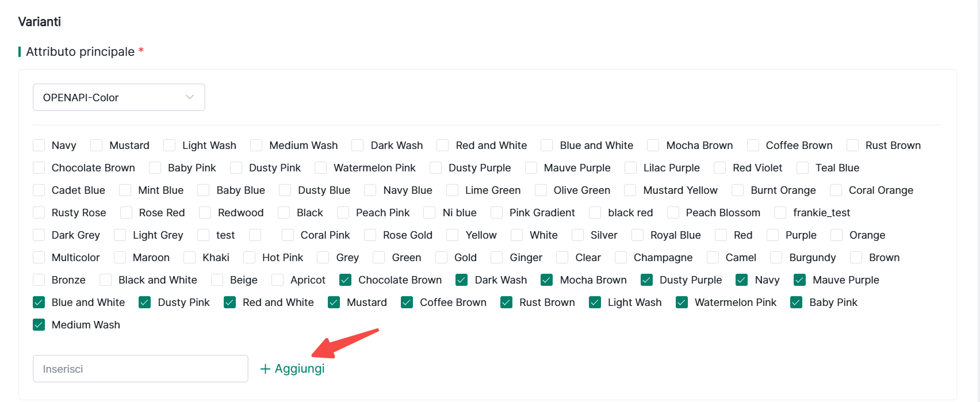980x402 pixels.
Task: Select the Rose Gold checkbox
Action: [370, 235]
